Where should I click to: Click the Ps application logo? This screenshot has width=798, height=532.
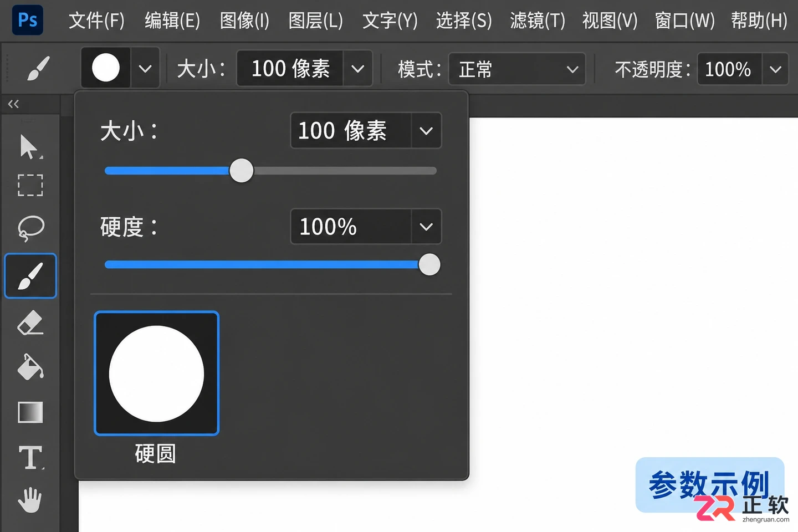(28, 20)
